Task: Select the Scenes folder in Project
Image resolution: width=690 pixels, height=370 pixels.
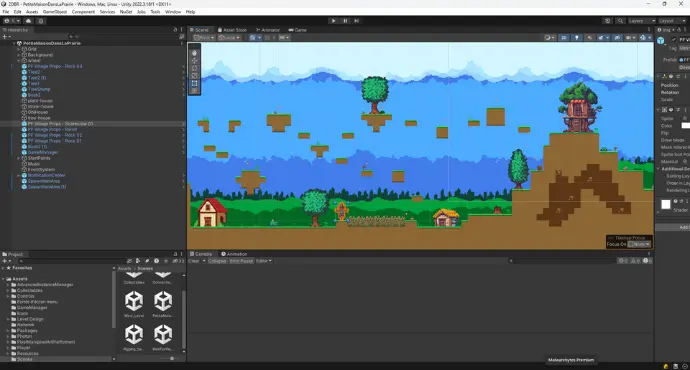Action: point(25,359)
